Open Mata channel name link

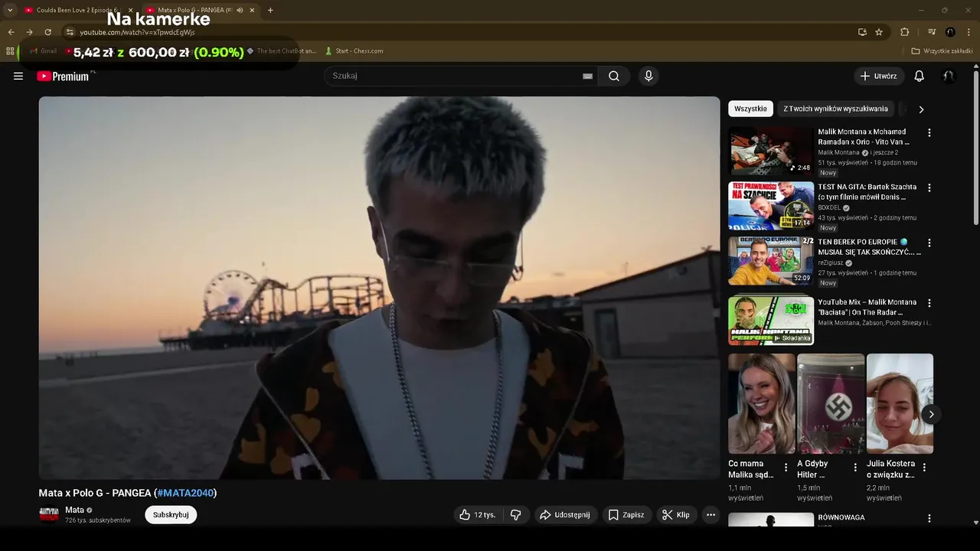coord(74,510)
